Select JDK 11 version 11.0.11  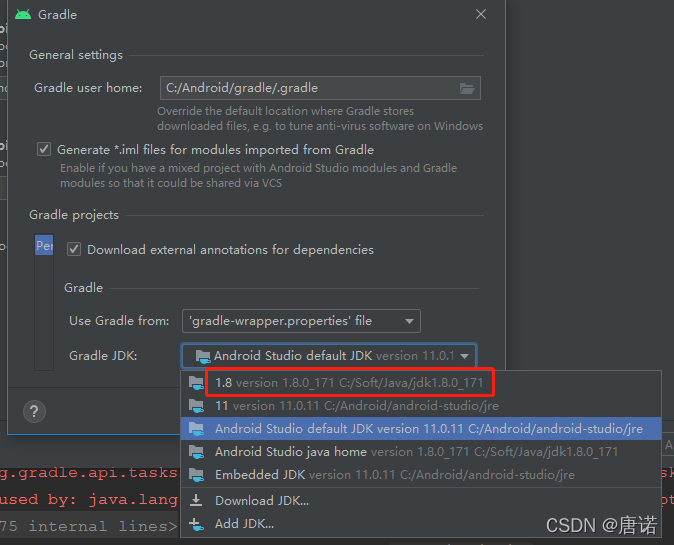420,405
